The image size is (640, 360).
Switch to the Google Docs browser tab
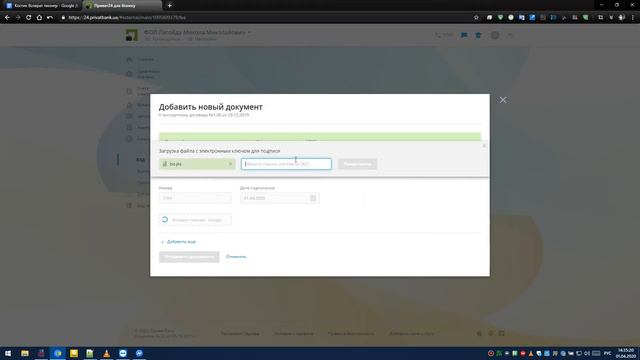[42, 6]
